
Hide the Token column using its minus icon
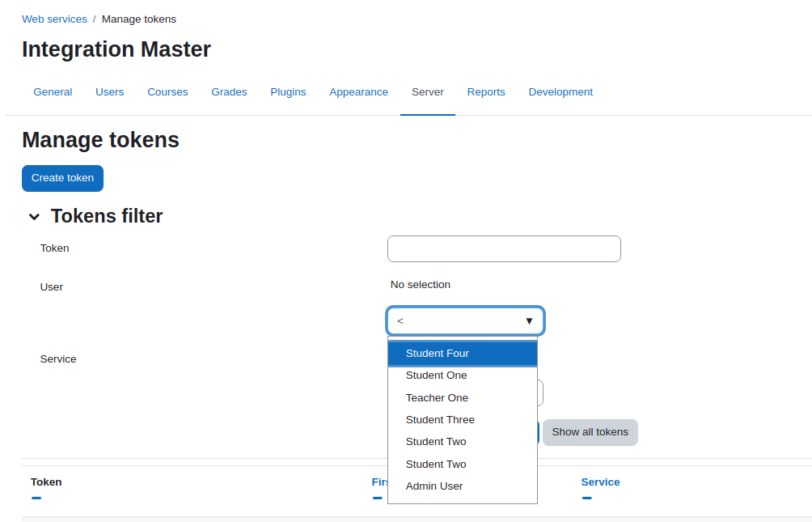(36, 499)
